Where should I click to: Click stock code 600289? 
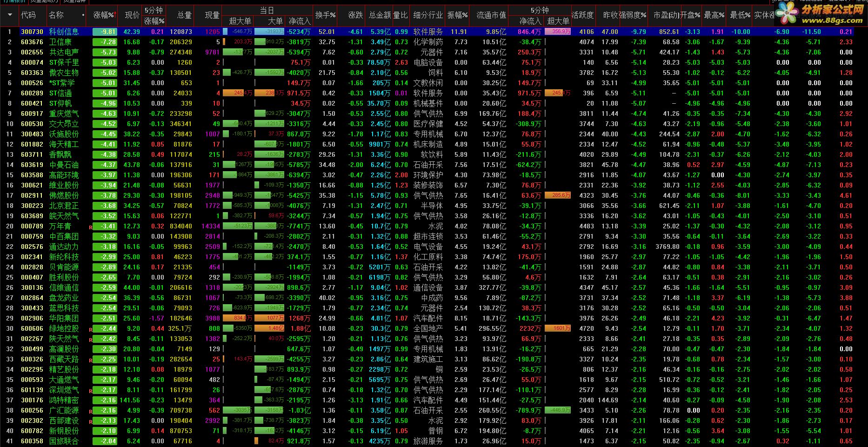32,93
